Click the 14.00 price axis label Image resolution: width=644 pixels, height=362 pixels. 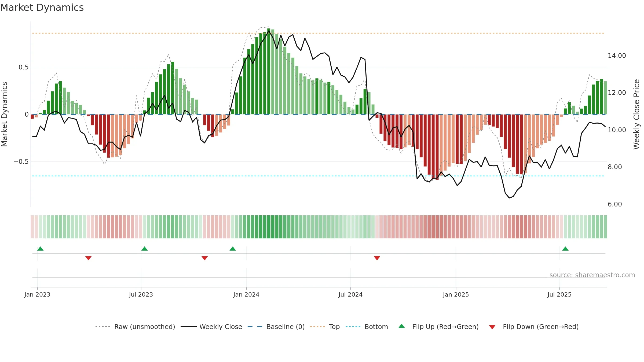[x=617, y=56]
